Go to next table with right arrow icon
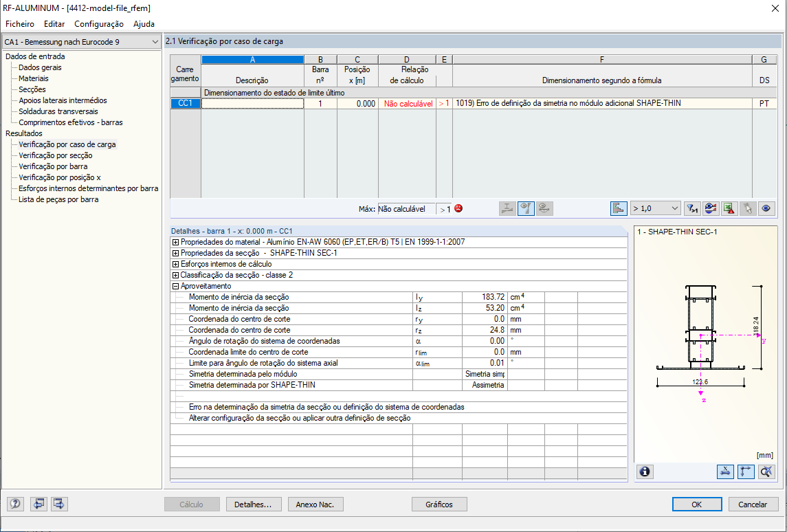The image size is (787, 532). [x=59, y=504]
